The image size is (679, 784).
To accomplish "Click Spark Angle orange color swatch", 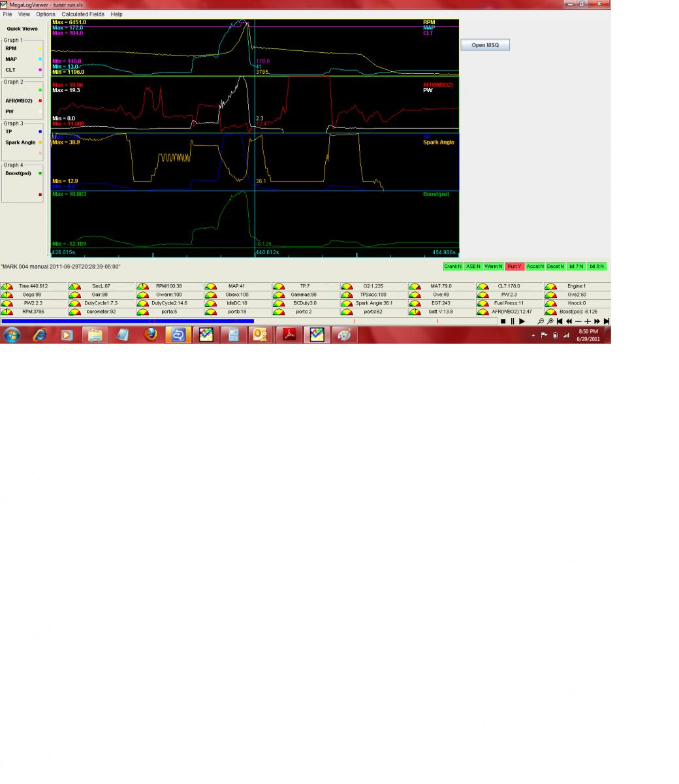I will 40,142.
